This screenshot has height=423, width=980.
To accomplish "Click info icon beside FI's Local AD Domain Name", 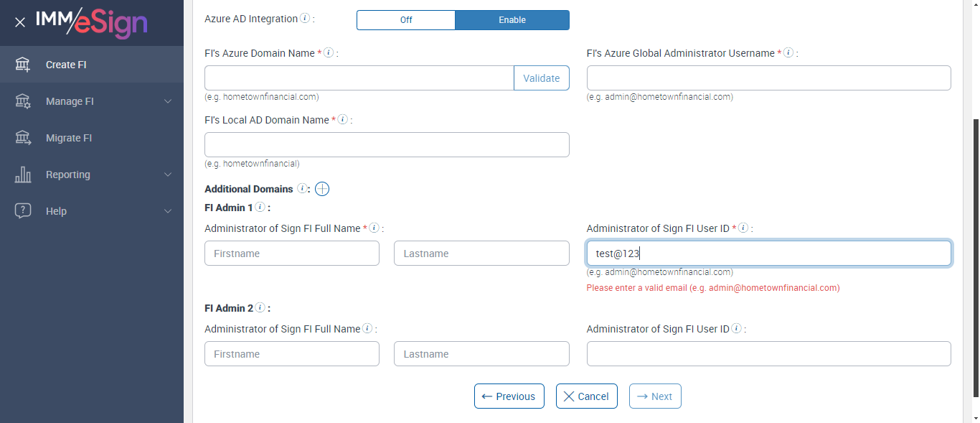I will pos(343,120).
